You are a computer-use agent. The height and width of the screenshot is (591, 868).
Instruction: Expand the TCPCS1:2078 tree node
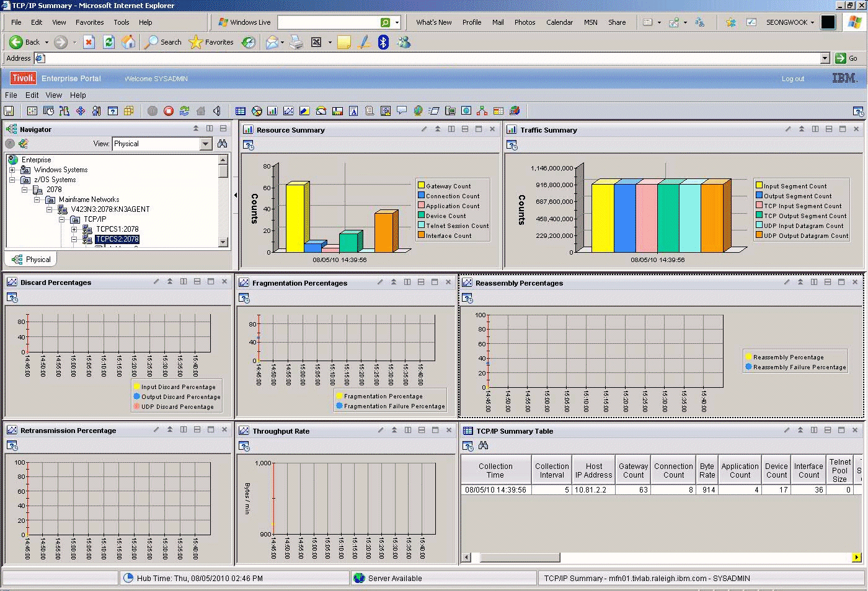pos(74,229)
